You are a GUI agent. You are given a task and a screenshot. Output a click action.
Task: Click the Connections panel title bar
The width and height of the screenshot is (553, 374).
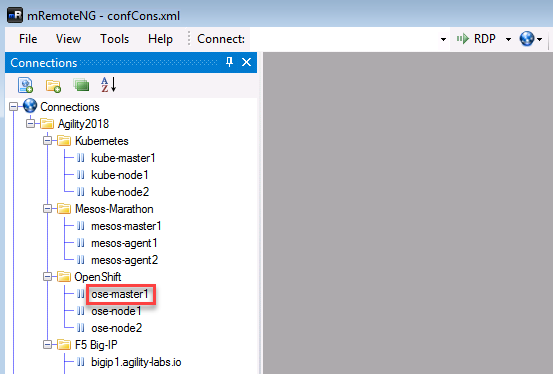click(x=131, y=62)
